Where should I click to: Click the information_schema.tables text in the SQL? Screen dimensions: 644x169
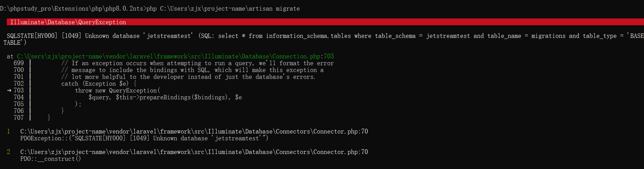308,36
